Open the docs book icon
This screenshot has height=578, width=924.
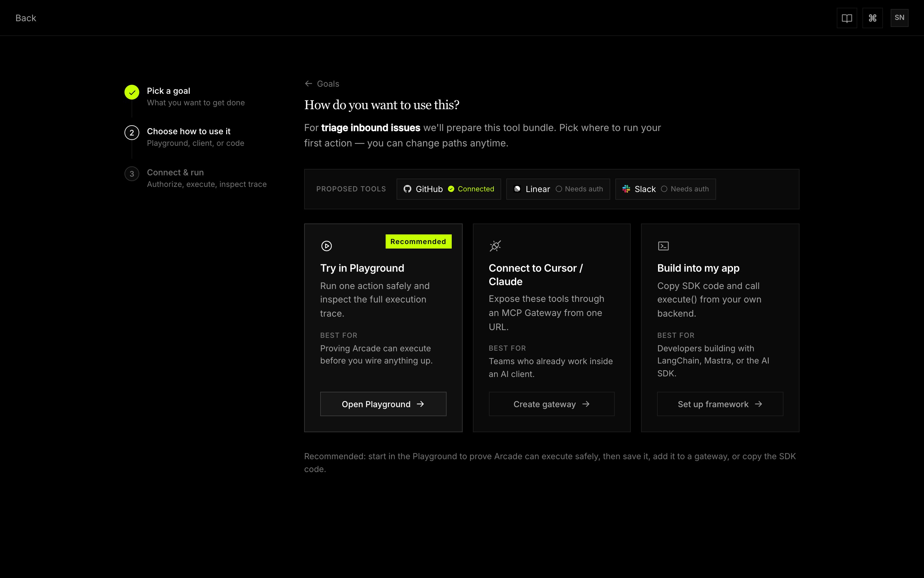[x=846, y=18]
